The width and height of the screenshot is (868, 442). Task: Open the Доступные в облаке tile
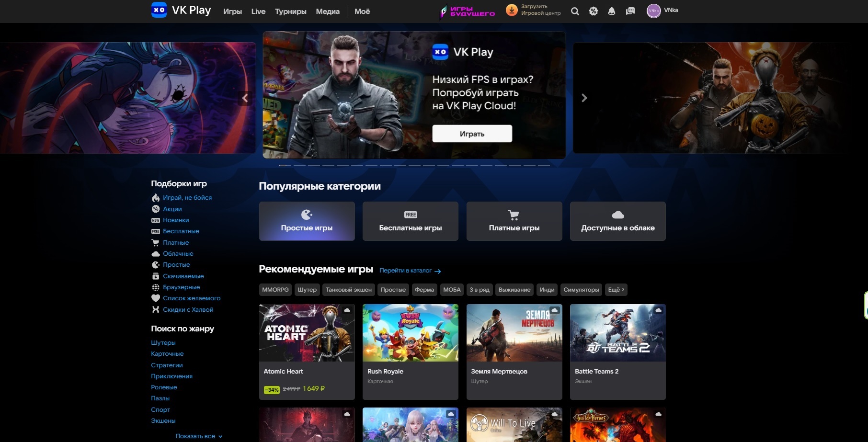(x=618, y=221)
